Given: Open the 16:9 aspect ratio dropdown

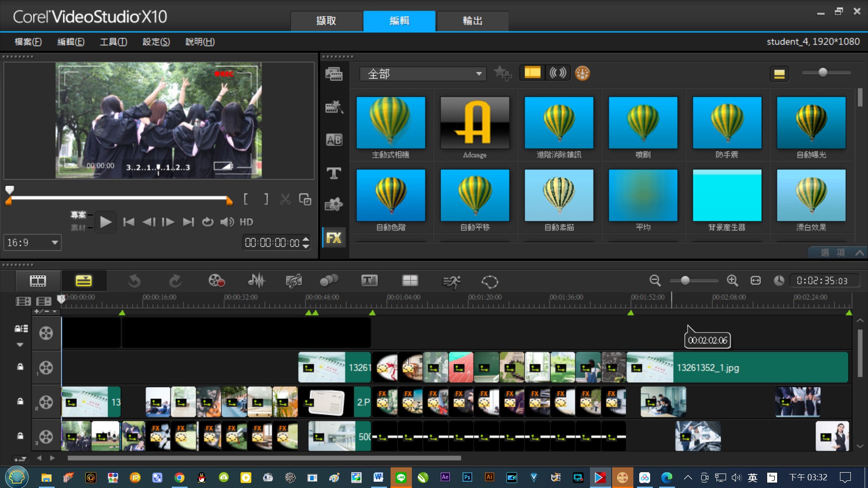Looking at the screenshot, I should (x=33, y=243).
